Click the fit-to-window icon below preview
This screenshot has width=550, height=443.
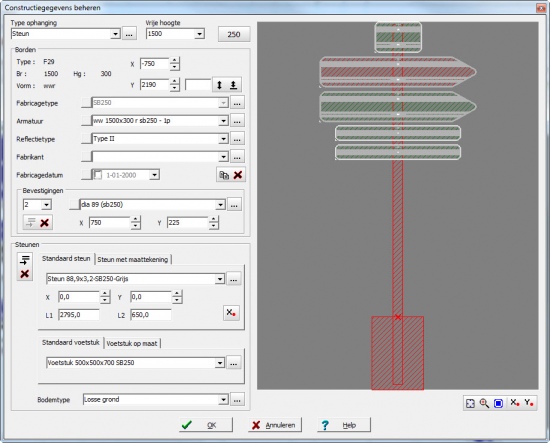point(470,403)
